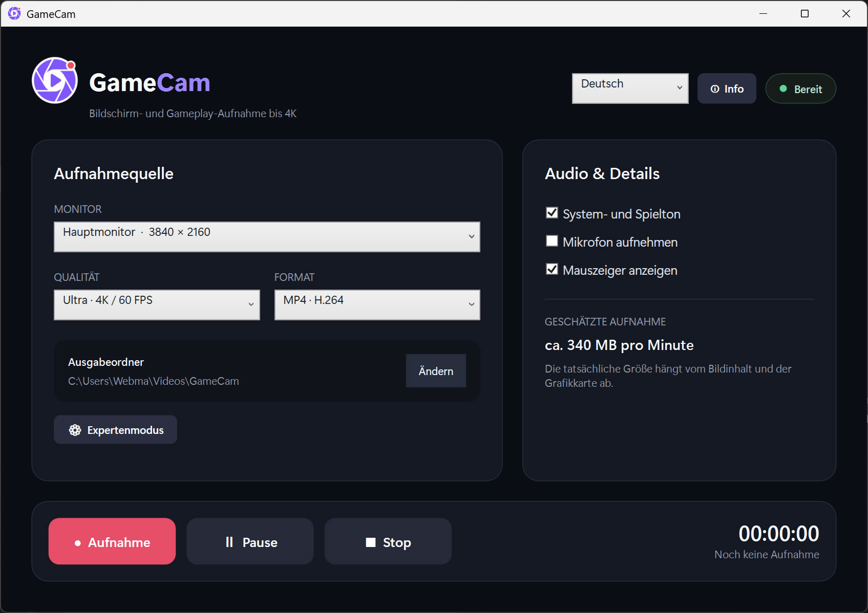The width and height of the screenshot is (868, 613).
Task: Click the gear icon on Expertenmodus
Action: 75,430
